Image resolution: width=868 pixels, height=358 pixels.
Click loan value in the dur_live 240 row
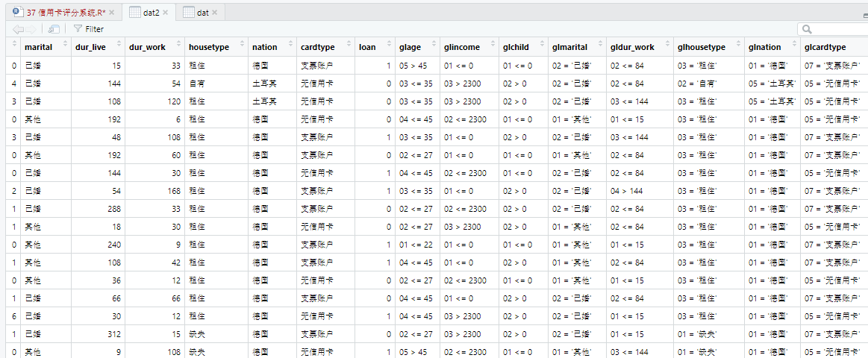[375, 244]
